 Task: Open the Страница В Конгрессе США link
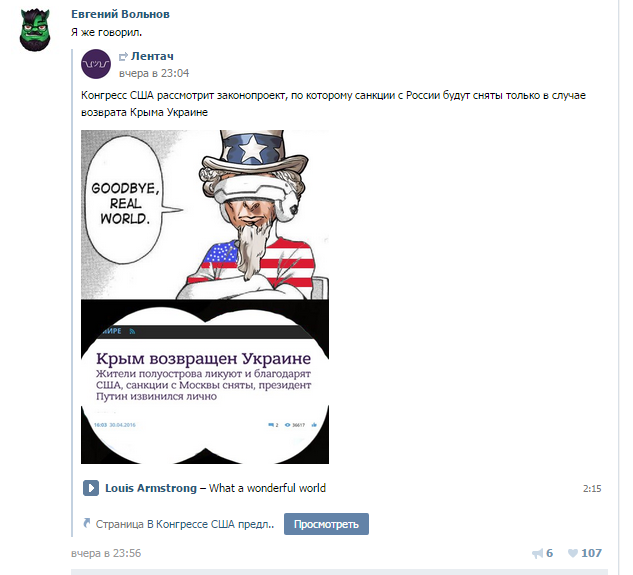pos(185,524)
